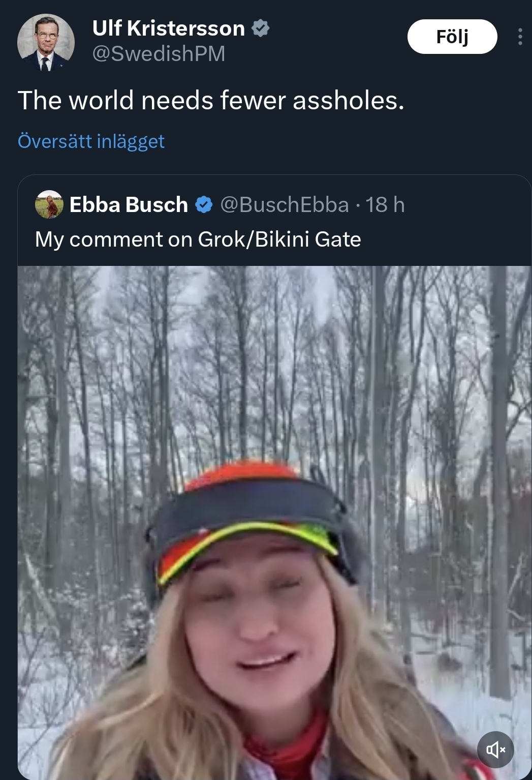Open the three-dot more options menu
The height and width of the screenshot is (780, 532).
coord(520,37)
